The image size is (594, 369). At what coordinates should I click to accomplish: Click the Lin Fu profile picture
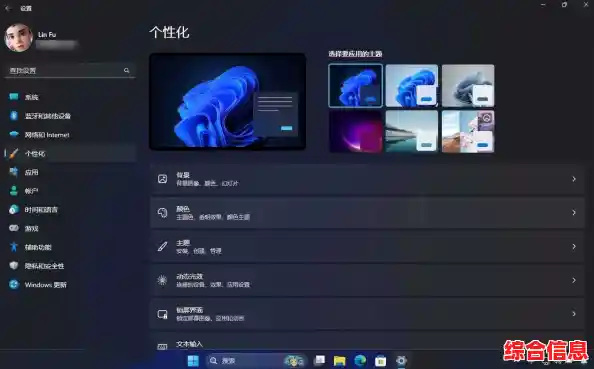coord(18,38)
